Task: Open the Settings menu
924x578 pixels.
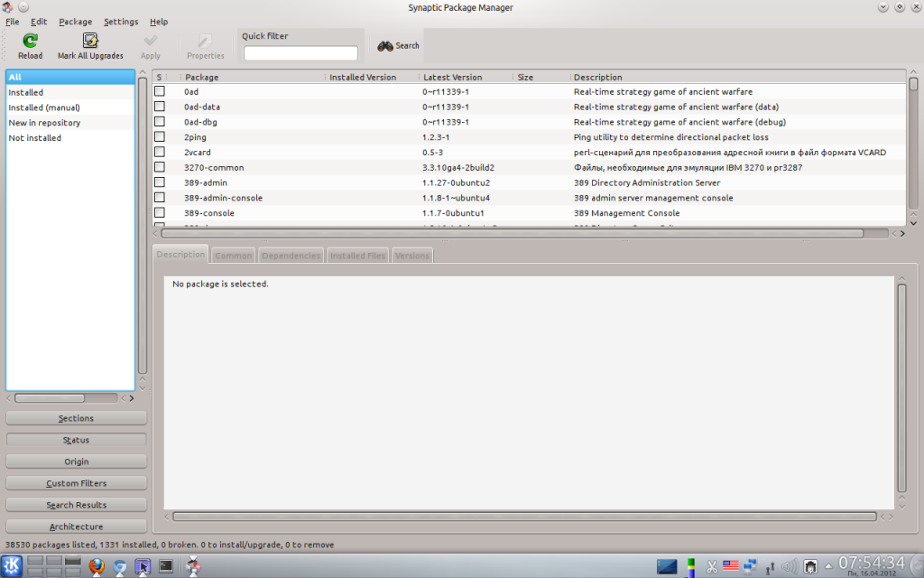Action: (121, 22)
